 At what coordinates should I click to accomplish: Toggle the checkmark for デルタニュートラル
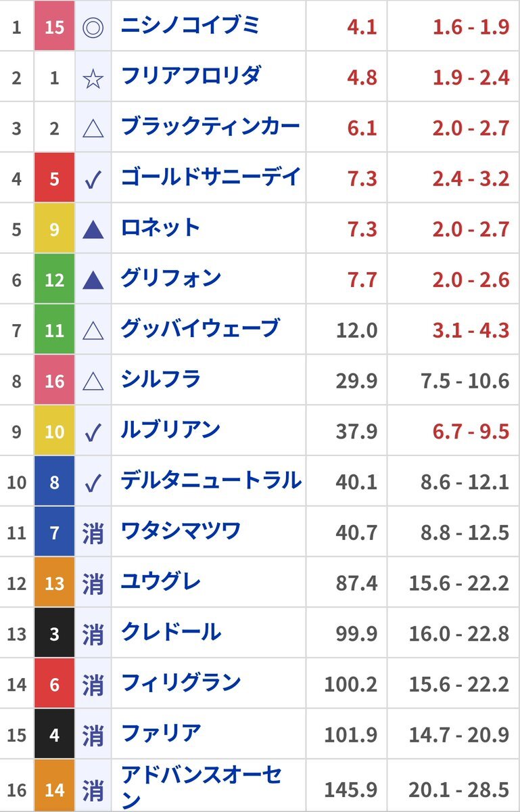(93, 482)
